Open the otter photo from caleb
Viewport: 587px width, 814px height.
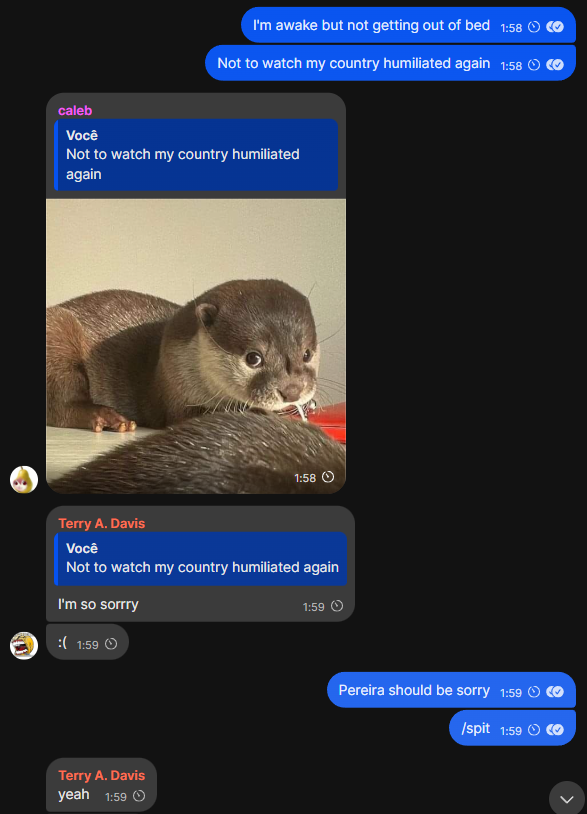pyautogui.click(x=196, y=346)
